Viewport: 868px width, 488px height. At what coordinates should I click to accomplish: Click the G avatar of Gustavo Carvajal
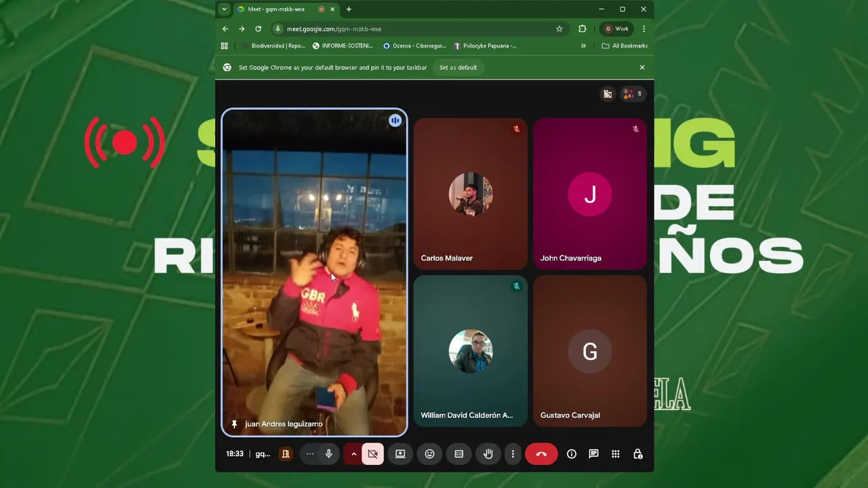pos(590,351)
